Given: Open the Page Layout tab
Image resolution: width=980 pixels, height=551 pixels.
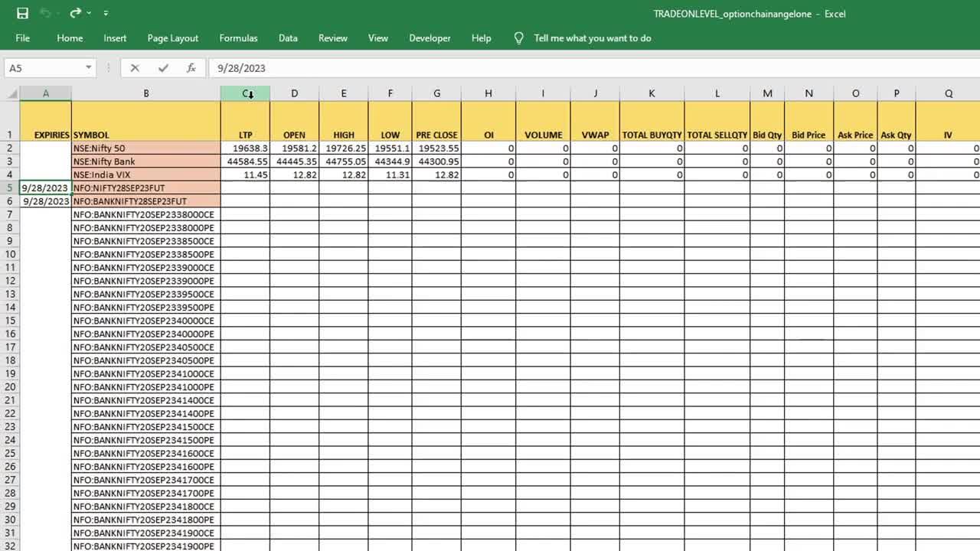Looking at the screenshot, I should coord(173,37).
